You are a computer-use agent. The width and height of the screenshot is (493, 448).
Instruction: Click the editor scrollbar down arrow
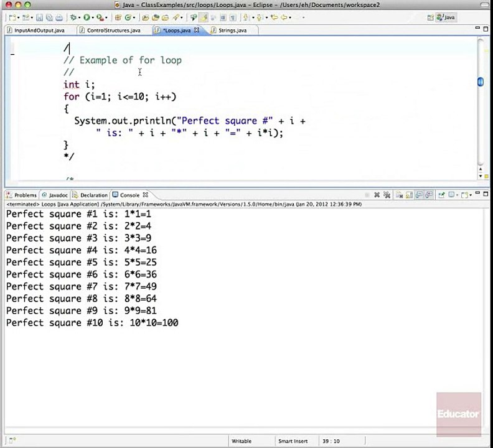pyautogui.click(x=481, y=176)
